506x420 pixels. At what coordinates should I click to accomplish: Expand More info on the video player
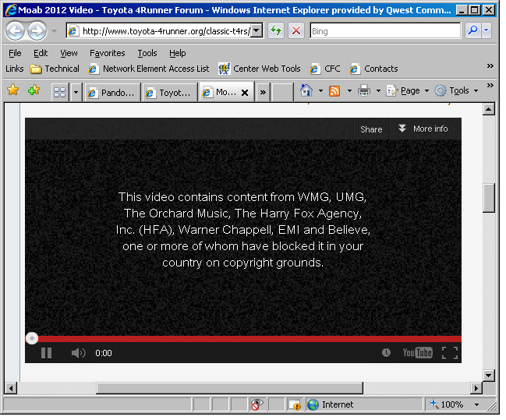423,129
